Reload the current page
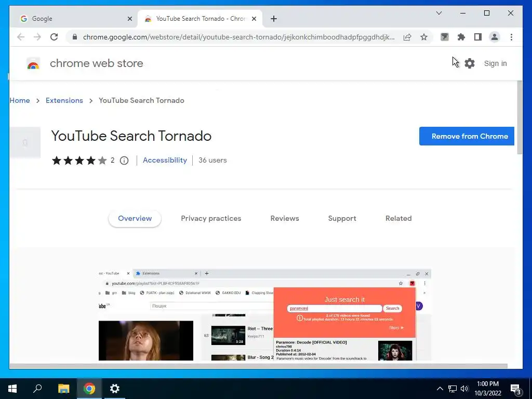532x399 pixels. (x=54, y=37)
